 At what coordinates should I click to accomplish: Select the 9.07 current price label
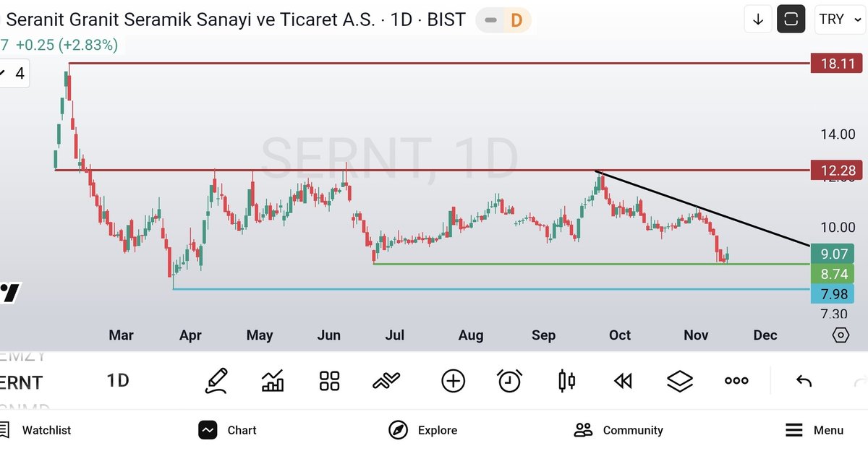pyautogui.click(x=833, y=254)
